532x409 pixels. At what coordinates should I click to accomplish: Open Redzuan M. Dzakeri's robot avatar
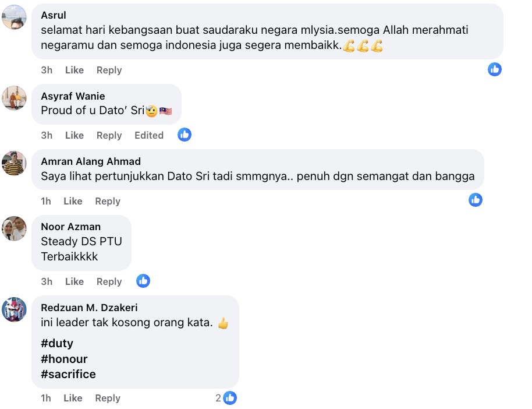pos(14,309)
